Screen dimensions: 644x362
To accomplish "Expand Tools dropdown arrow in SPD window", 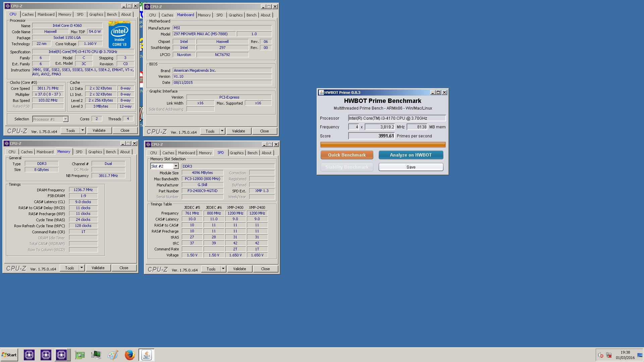I will (x=223, y=269).
